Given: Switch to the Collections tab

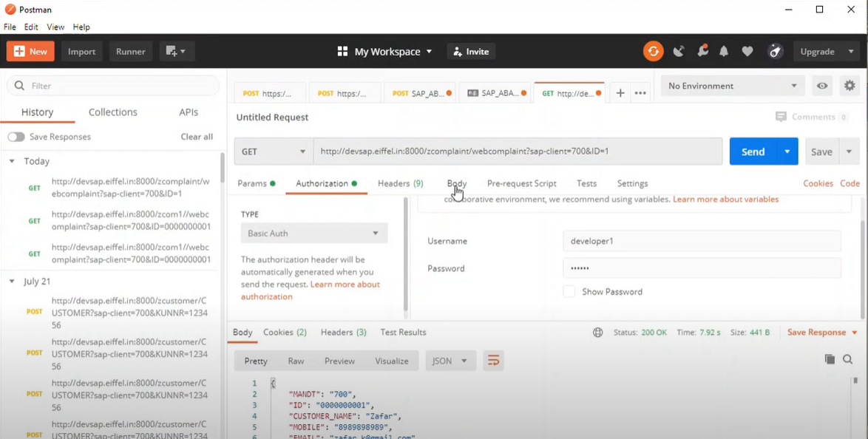Looking at the screenshot, I should [x=113, y=112].
